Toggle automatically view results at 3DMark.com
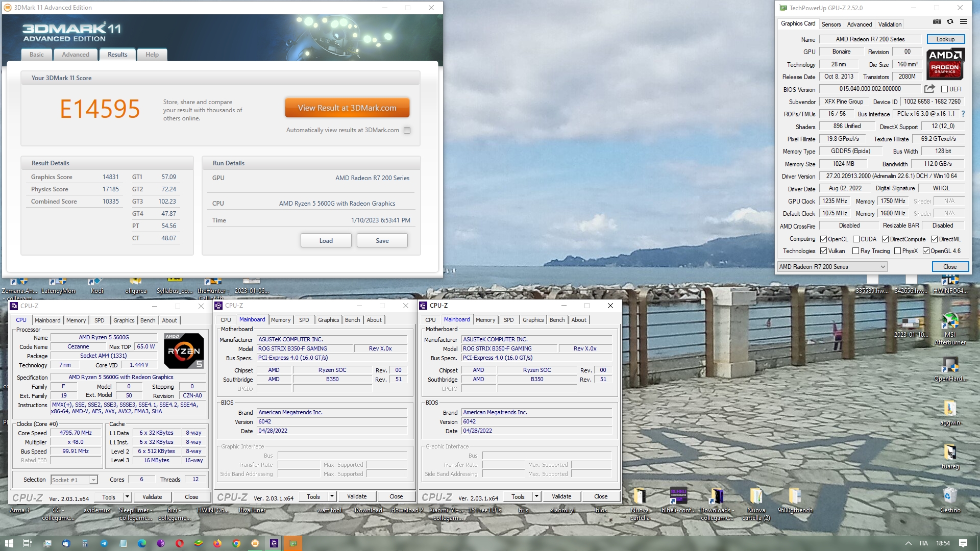This screenshot has width=980, height=551. tap(407, 130)
